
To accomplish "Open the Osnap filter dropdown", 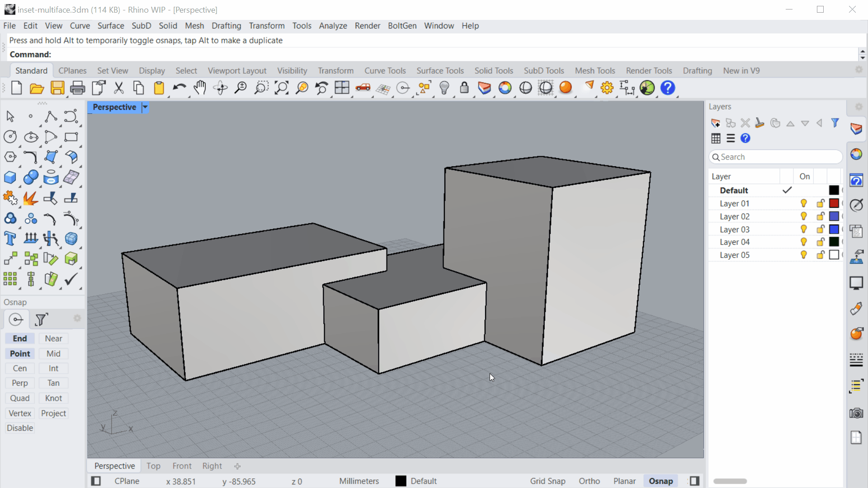I will [x=41, y=319].
